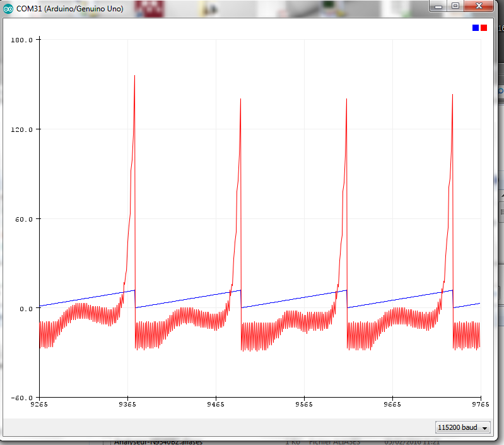Image resolution: width=504 pixels, height=445 pixels.
Task: Click the 9465 X-axis tick label
Action: pos(216,406)
